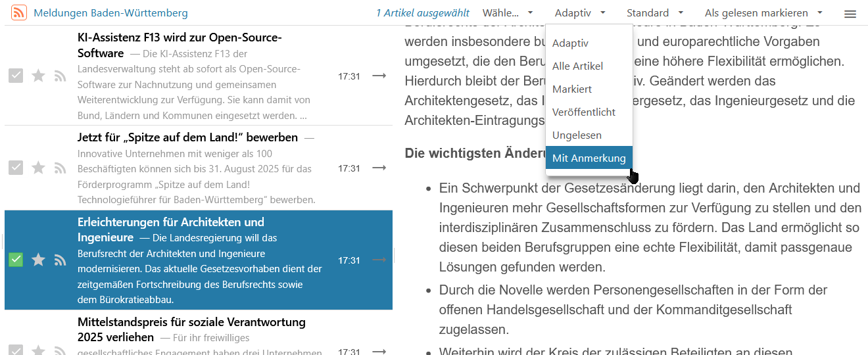Star the KI-Assistenz F13 article

coord(38,76)
